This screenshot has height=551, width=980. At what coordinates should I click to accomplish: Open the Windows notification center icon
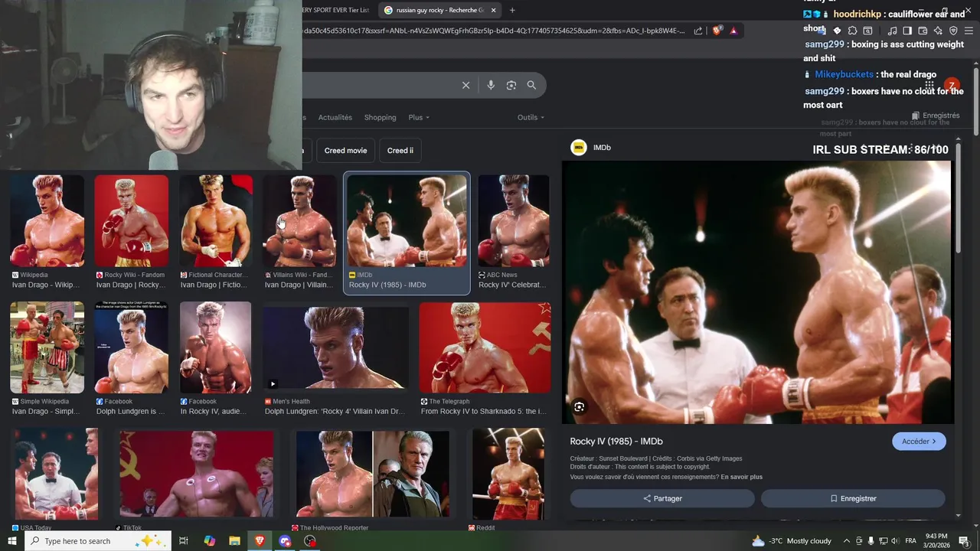click(x=964, y=541)
